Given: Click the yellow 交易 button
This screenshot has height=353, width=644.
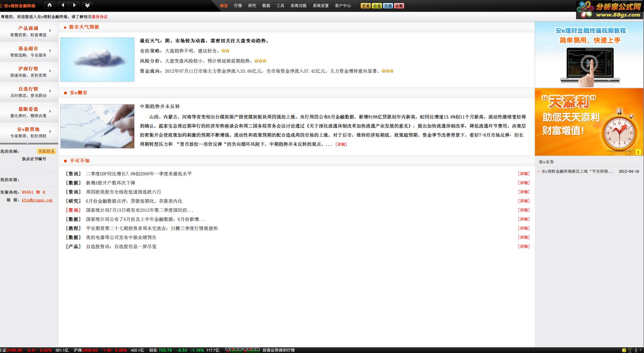Looking at the screenshot, I should [366, 6].
